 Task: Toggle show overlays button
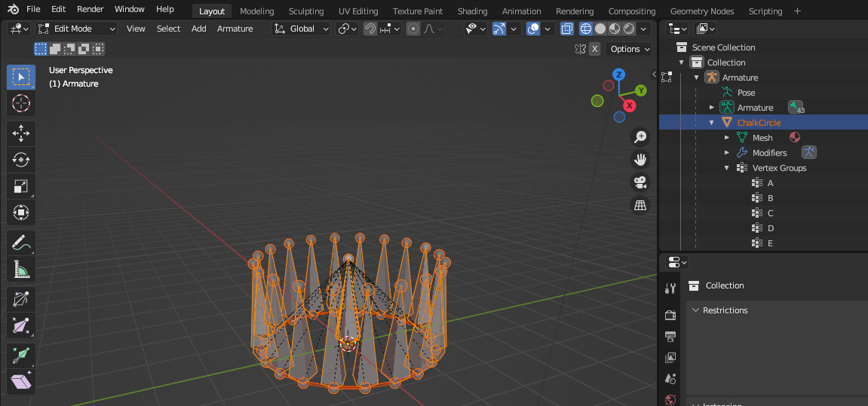pos(533,29)
